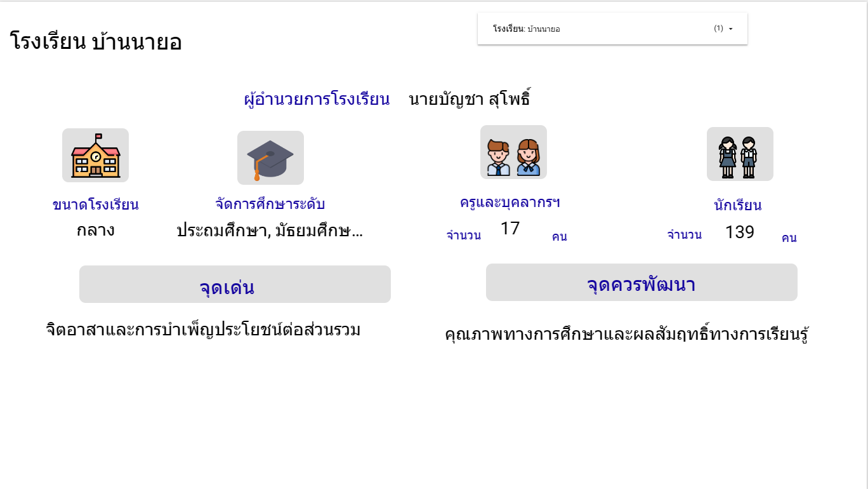
Task: Click the school building icon
Action: (95, 156)
